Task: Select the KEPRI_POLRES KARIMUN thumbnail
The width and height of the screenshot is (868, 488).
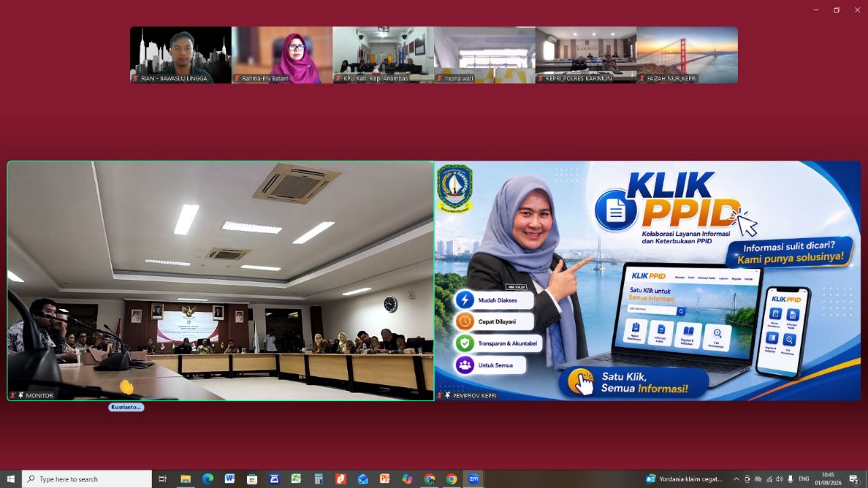Action: [586, 55]
